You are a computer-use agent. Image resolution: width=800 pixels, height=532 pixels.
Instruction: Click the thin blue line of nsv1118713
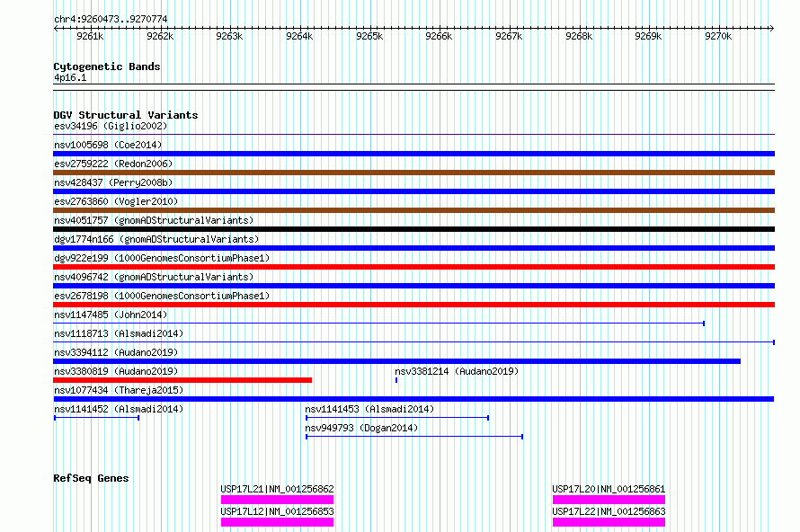click(x=413, y=342)
